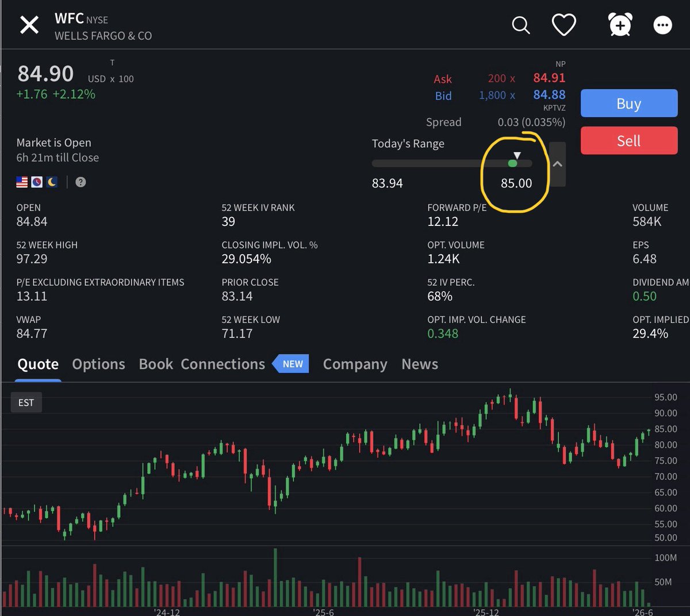Click the '24-12 date label on chart
This screenshot has height=616, width=690.
pyautogui.click(x=167, y=611)
